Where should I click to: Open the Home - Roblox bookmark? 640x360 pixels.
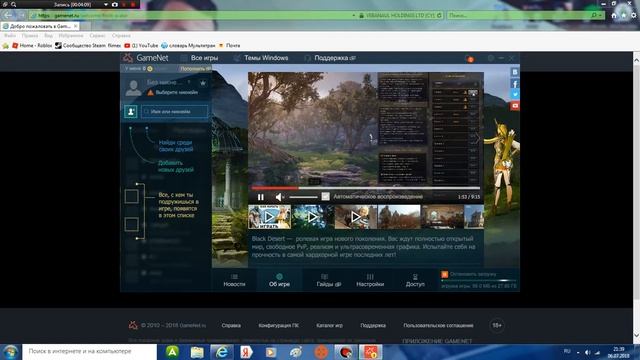pos(32,46)
